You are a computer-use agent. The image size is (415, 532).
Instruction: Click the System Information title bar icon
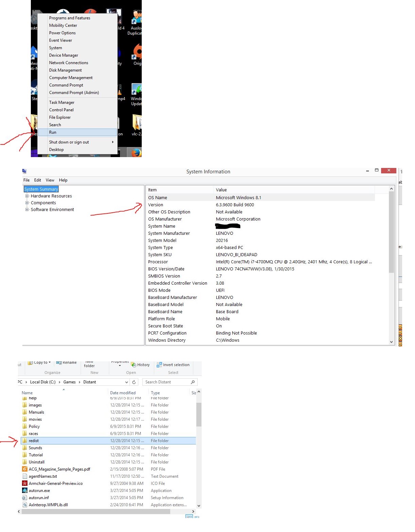coord(24,171)
